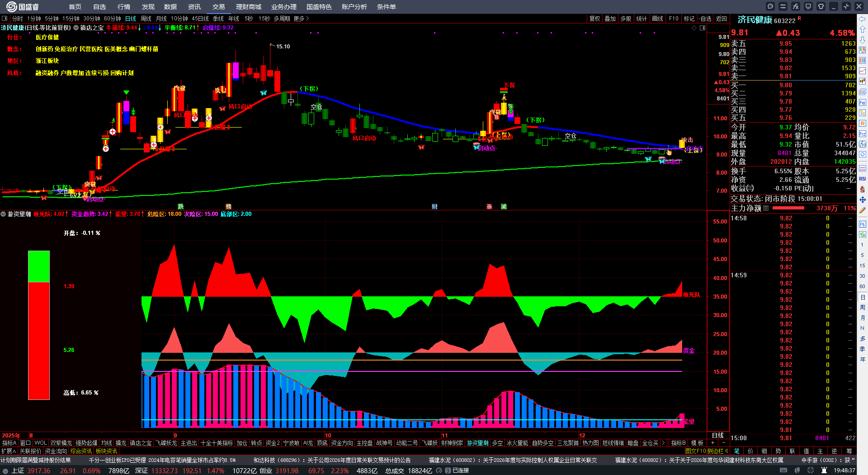Open the message chat icon in title bar
The image size is (868, 475).
pyautogui.click(x=770, y=6)
